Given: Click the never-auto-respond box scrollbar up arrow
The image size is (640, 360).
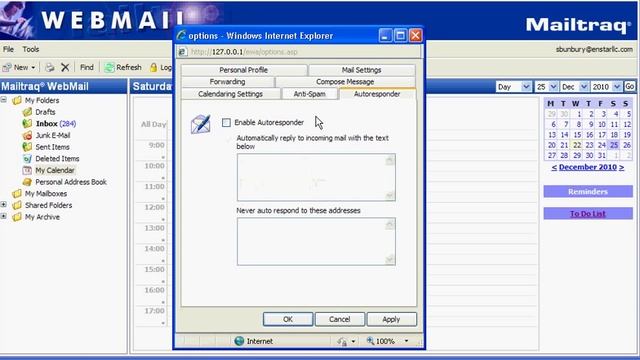Looking at the screenshot, I should [x=390, y=224].
